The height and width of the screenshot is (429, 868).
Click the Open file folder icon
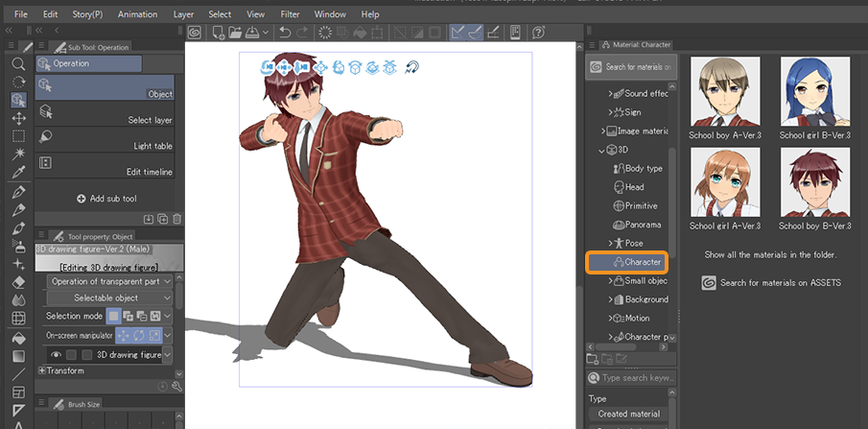235,33
